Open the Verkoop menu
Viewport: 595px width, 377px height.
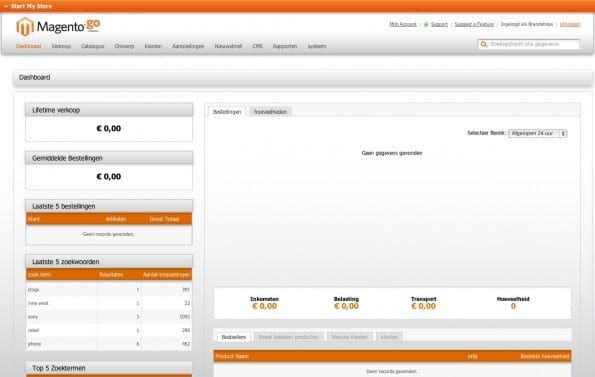click(61, 46)
